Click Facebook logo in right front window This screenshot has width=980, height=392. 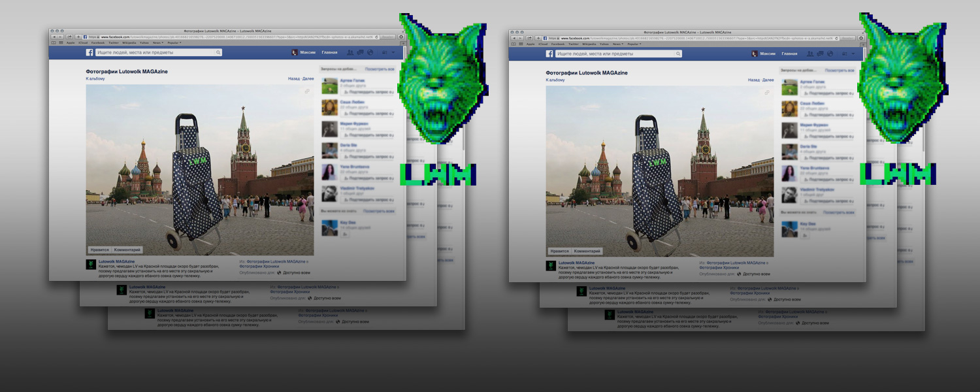coord(549,52)
